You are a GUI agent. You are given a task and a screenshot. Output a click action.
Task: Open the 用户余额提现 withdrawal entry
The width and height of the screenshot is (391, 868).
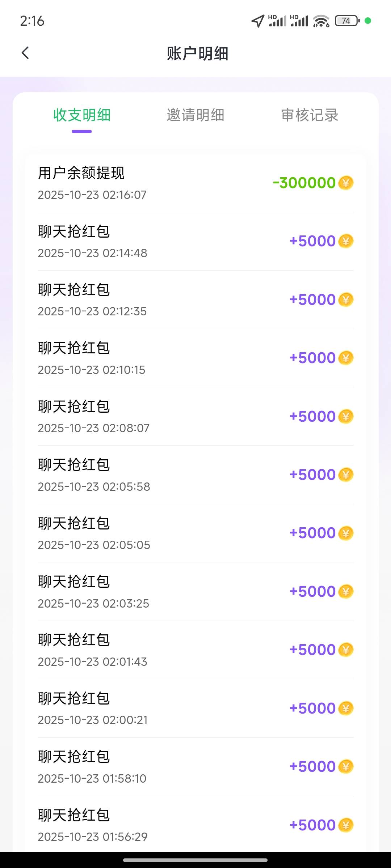[81, 173]
